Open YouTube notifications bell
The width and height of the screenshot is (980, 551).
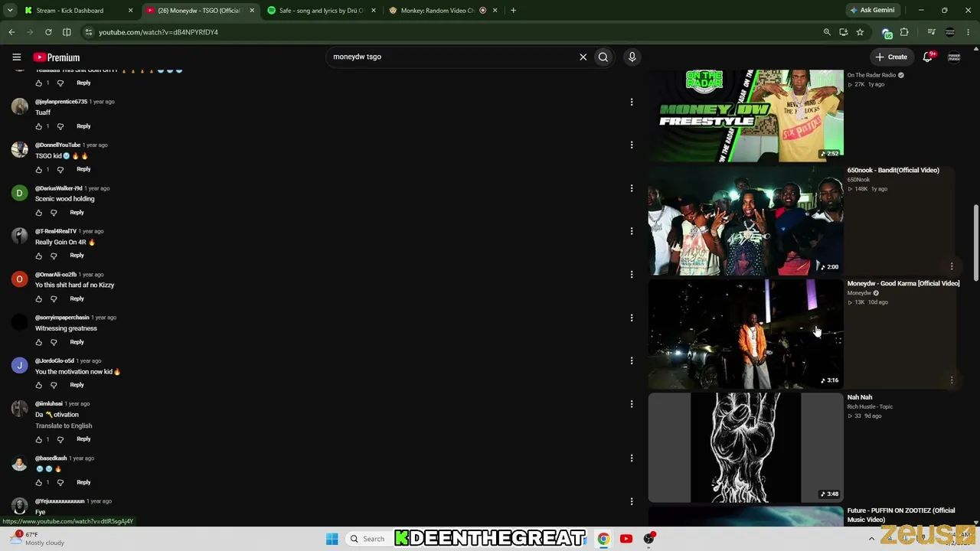928,57
